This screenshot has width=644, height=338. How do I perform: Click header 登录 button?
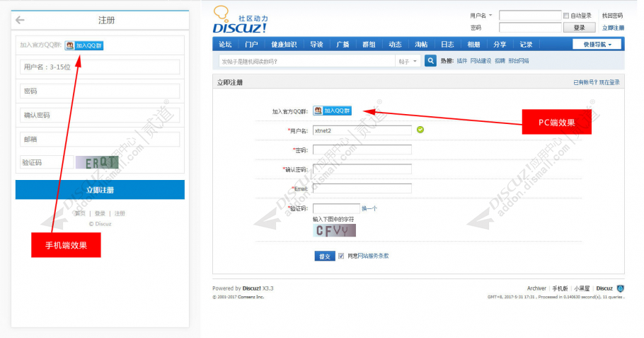click(x=579, y=28)
